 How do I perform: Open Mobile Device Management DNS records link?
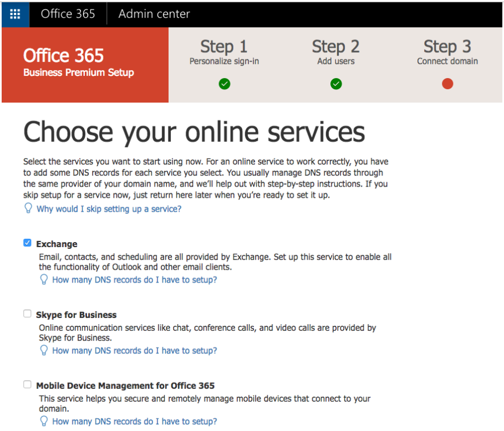click(135, 422)
